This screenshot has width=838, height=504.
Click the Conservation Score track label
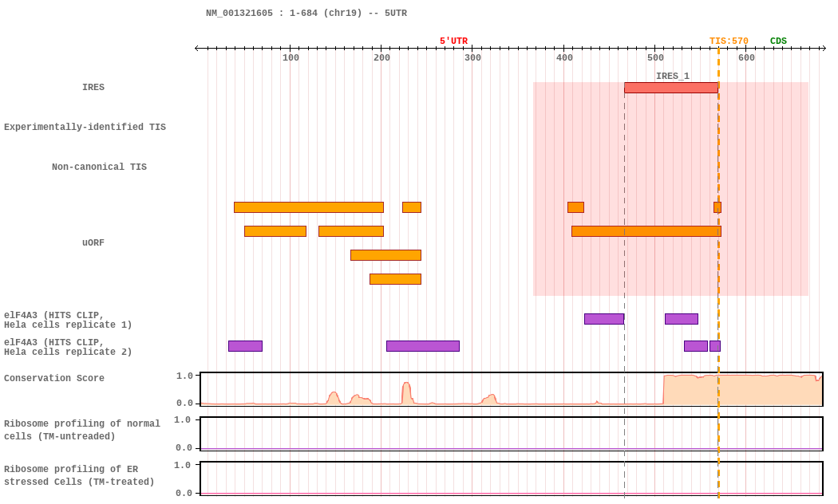click(x=54, y=378)
